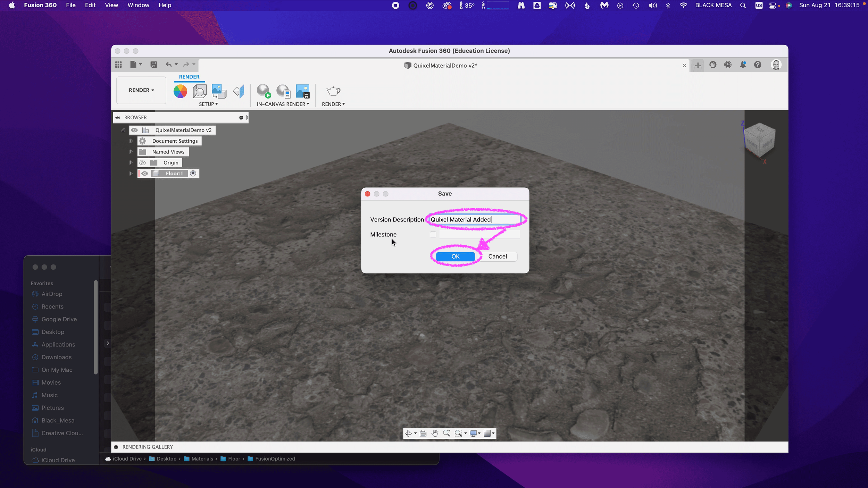Select the RENDER ribbon tab

tap(189, 77)
